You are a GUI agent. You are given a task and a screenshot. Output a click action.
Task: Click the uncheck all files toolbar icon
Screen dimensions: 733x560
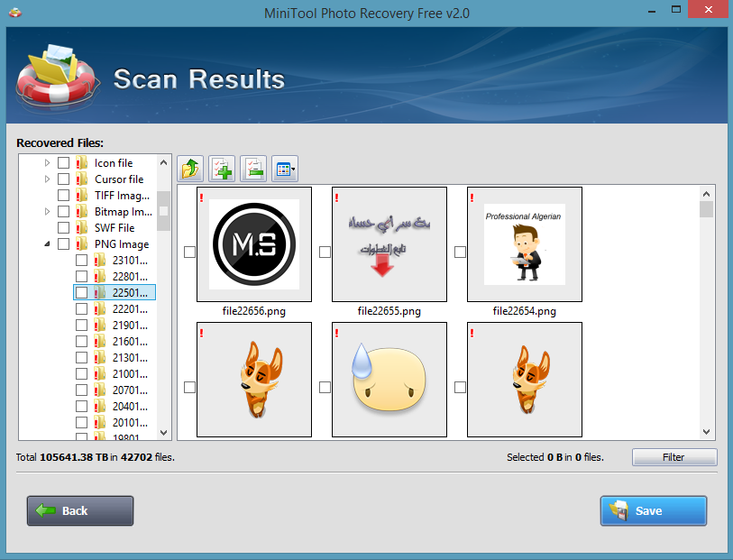click(x=253, y=169)
